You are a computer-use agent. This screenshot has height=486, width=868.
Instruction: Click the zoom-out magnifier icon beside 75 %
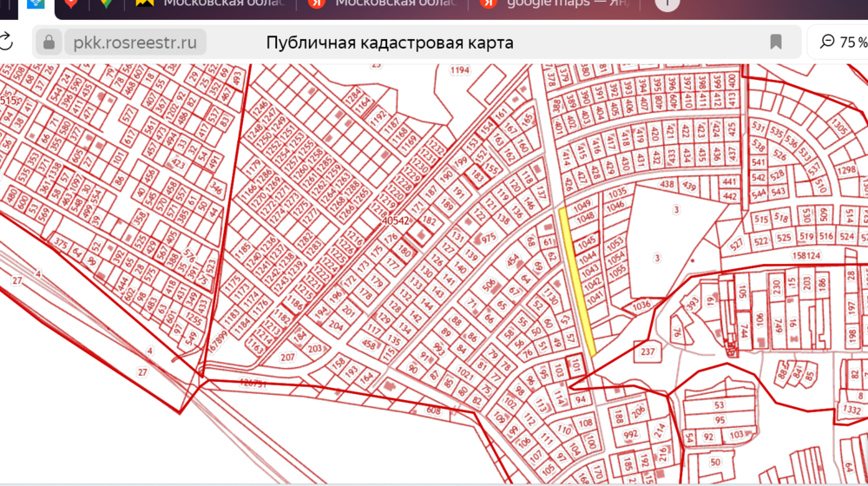[x=827, y=42]
